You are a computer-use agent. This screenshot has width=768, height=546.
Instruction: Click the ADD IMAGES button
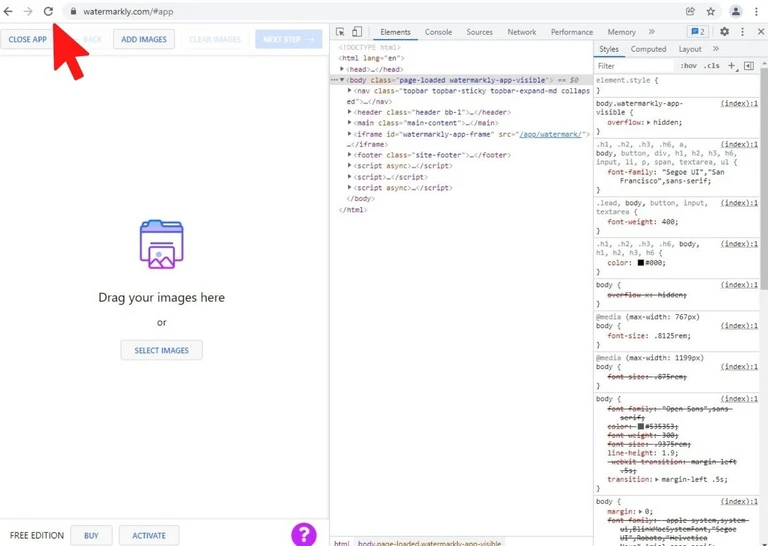[144, 39]
